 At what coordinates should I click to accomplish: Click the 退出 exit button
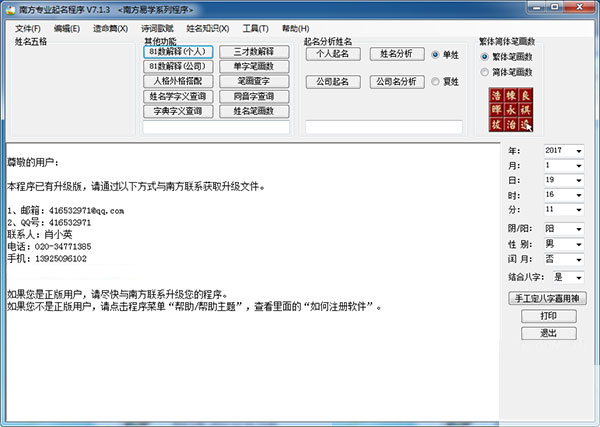point(549,333)
